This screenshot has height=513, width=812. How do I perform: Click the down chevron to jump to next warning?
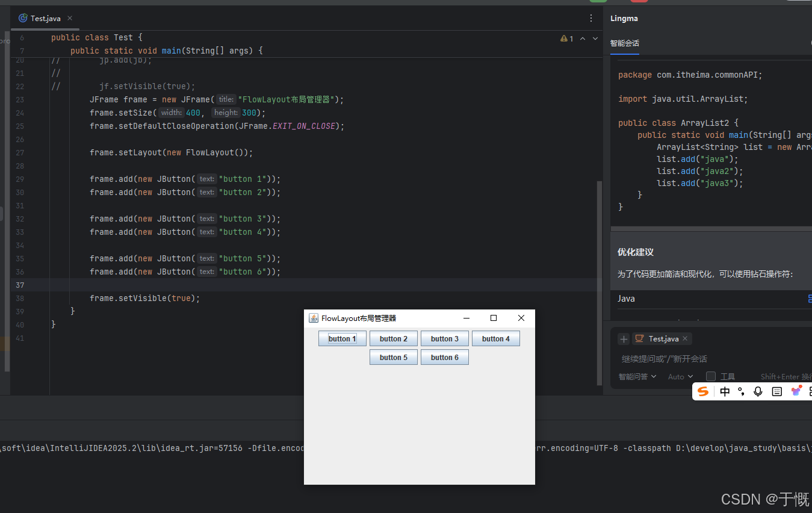pyautogui.click(x=595, y=38)
